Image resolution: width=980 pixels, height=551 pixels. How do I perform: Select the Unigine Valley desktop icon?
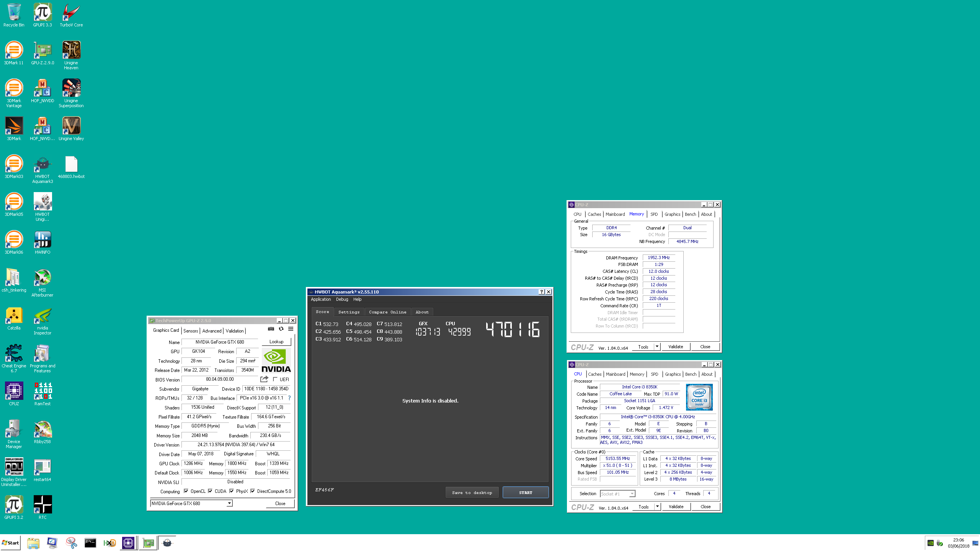click(x=71, y=129)
